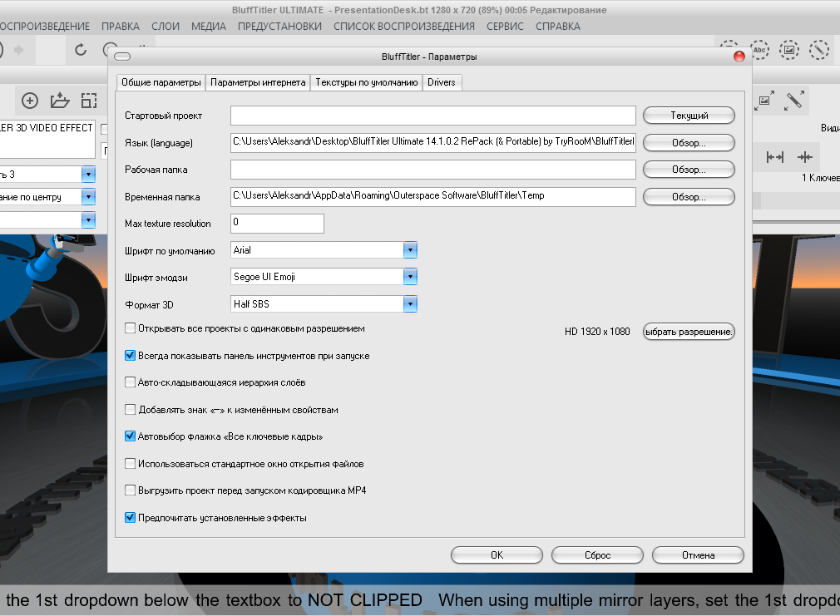Click the 'Язык (language)' path field
Image resolution: width=840 pixels, height=616 pixels.
(x=432, y=142)
